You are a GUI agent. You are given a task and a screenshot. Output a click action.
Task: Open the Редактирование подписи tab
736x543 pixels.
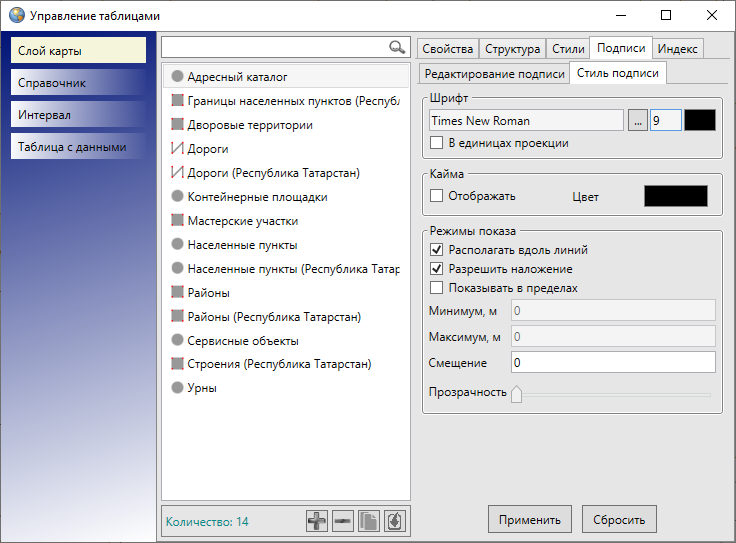coord(494,74)
